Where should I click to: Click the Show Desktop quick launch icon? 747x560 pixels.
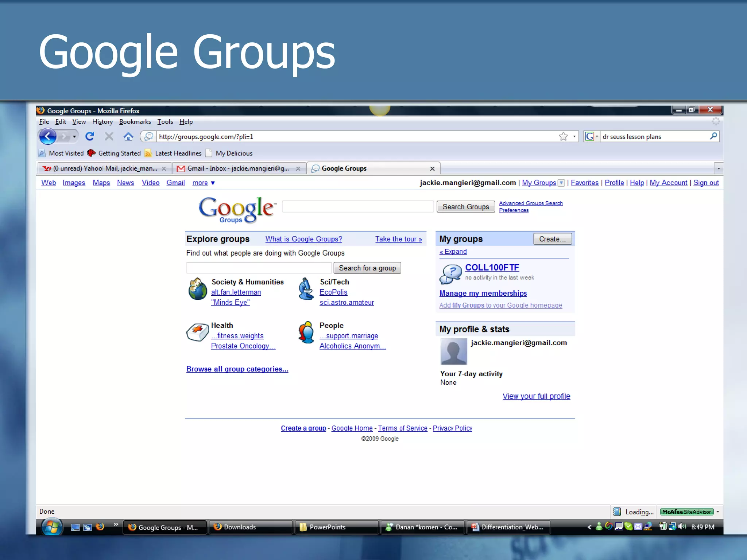75,527
